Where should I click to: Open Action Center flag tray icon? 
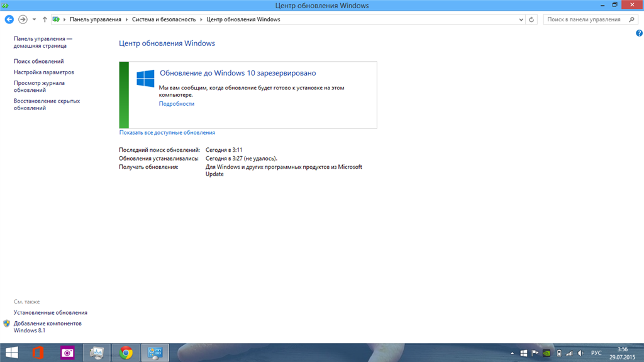535,353
